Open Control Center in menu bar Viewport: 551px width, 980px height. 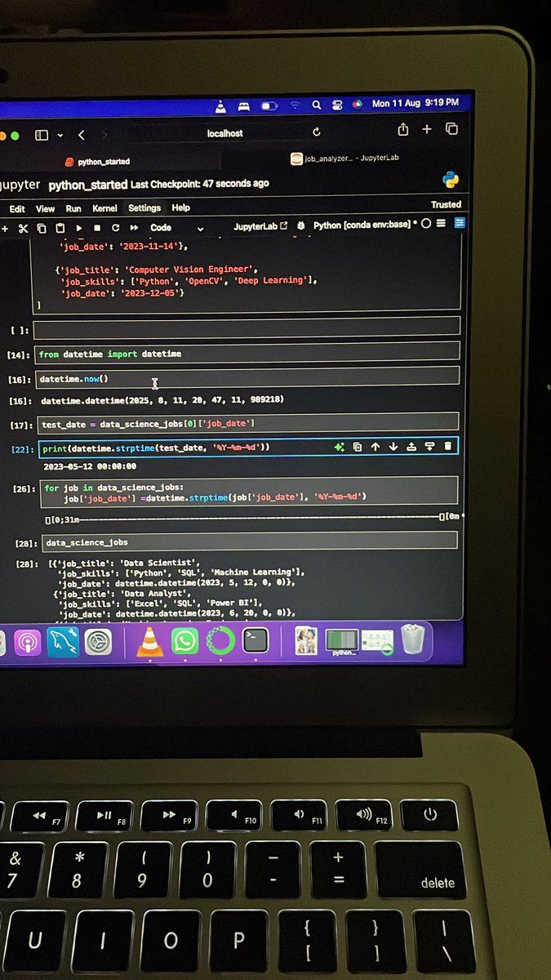pyautogui.click(x=336, y=105)
